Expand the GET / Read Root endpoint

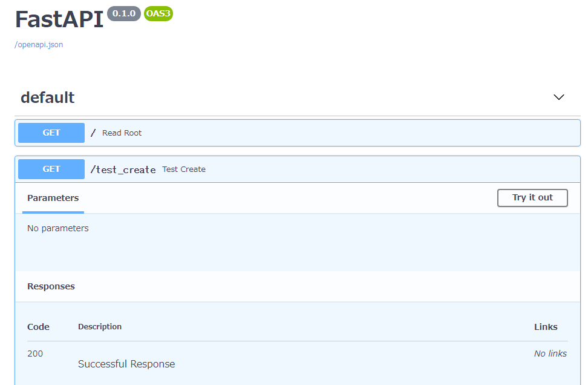point(298,133)
